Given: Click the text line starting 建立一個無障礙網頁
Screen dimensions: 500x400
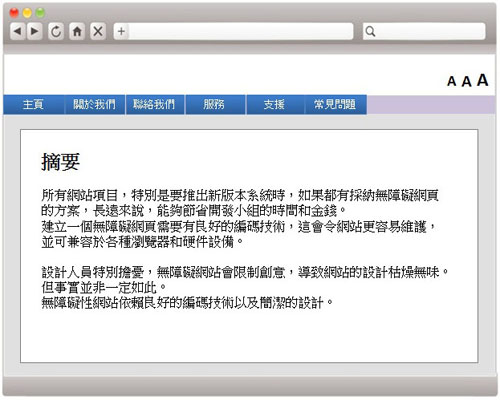Looking at the screenshot, I should (x=239, y=227).
